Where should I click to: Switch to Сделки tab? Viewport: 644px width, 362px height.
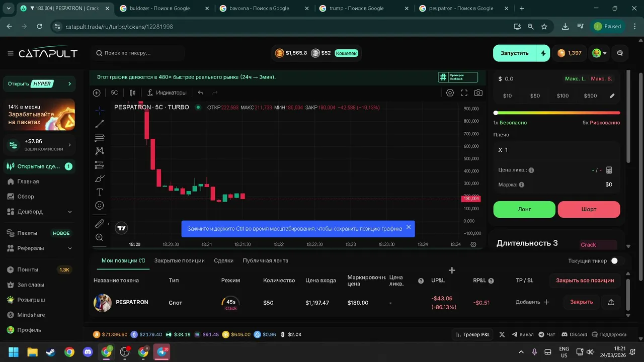click(x=223, y=260)
